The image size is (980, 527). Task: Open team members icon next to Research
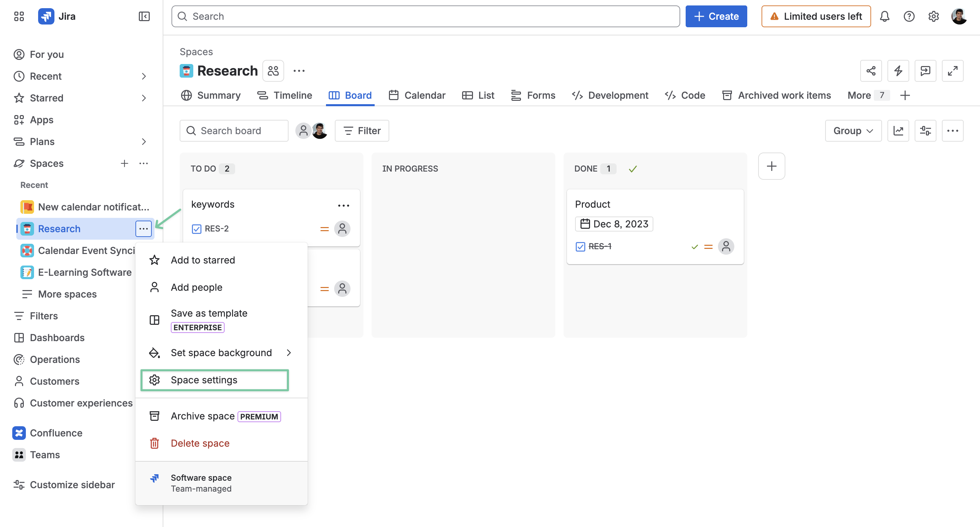coord(273,71)
